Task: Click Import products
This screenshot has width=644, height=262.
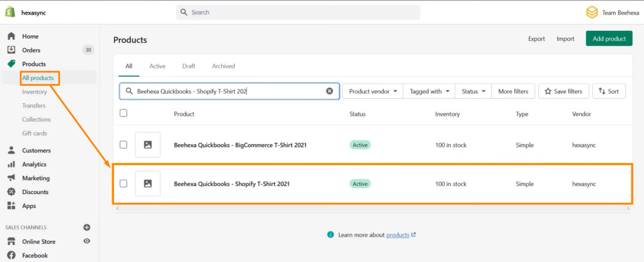Action: click(565, 38)
